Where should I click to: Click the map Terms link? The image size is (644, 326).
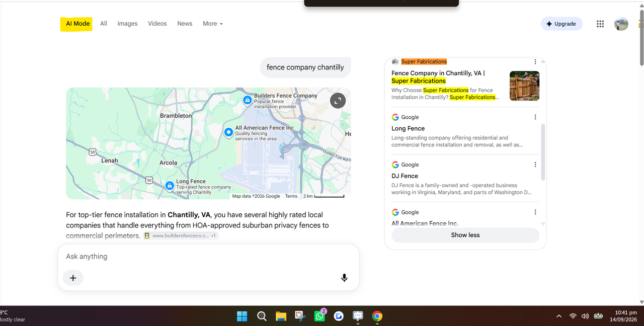tap(291, 196)
